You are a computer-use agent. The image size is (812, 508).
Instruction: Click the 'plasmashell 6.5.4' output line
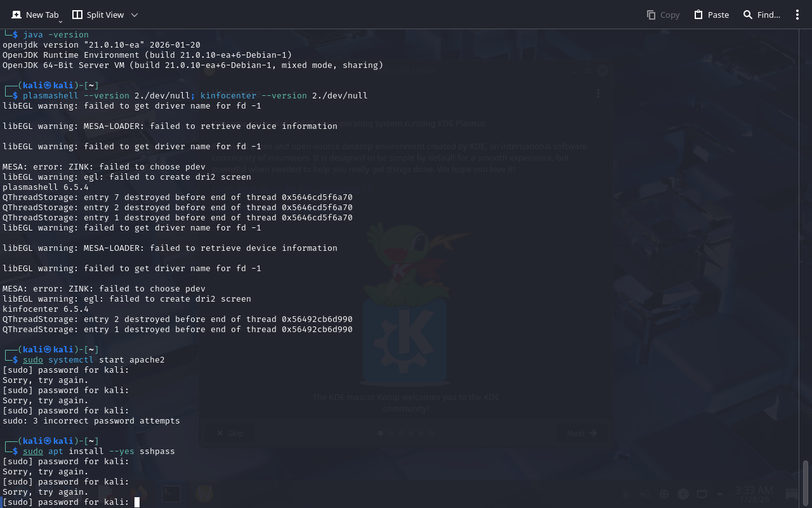(46, 187)
